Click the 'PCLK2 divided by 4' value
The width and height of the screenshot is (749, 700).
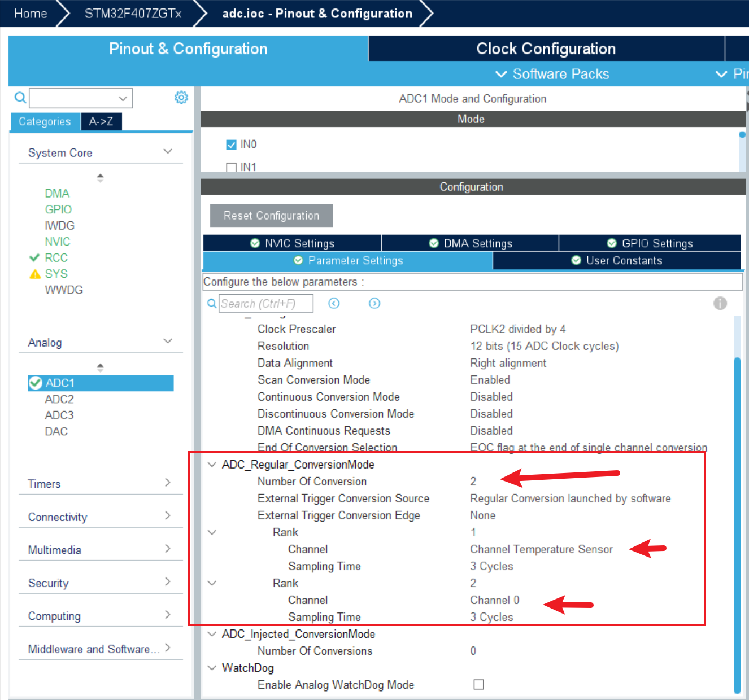[518, 329]
